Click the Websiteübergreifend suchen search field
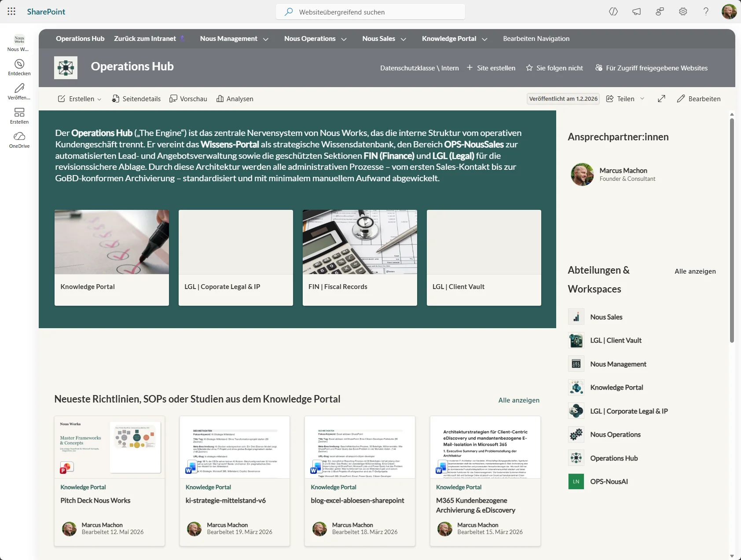This screenshot has width=741, height=560. tap(370, 12)
